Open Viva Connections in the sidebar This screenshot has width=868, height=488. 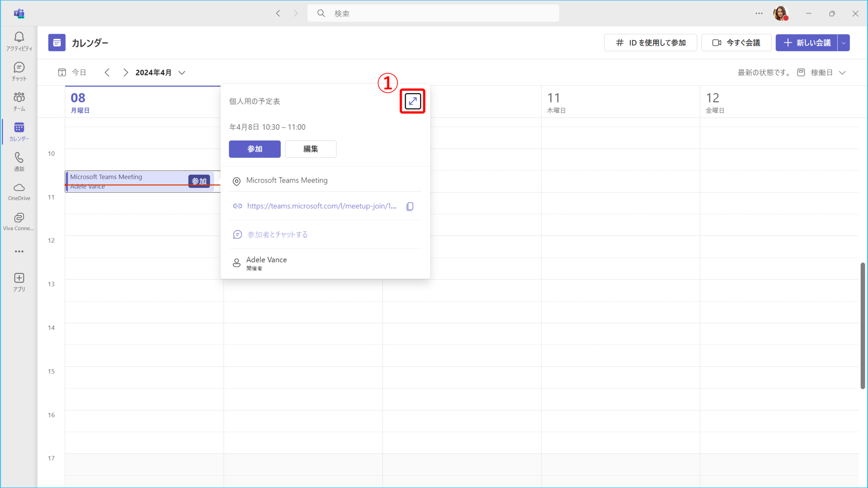pyautogui.click(x=19, y=222)
